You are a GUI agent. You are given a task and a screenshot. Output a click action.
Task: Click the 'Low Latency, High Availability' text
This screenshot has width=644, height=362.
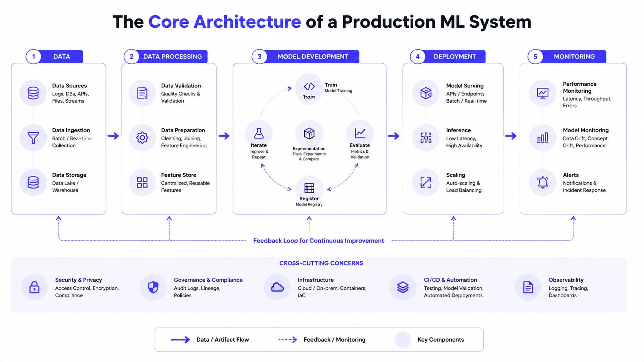coord(464,142)
